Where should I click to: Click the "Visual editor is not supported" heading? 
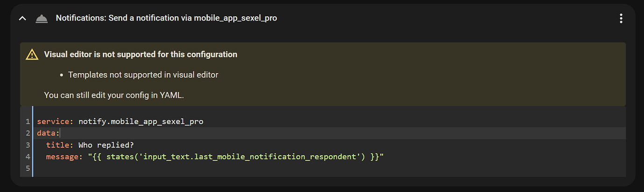[x=140, y=55]
